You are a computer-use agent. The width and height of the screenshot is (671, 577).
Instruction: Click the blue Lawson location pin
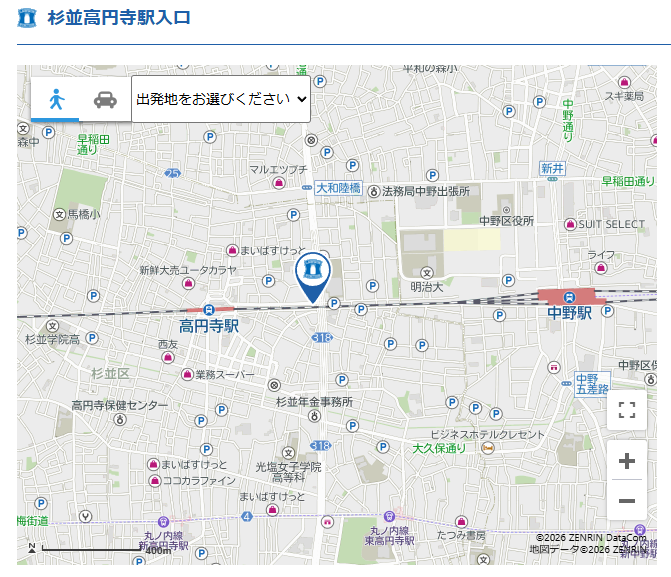coord(313,277)
